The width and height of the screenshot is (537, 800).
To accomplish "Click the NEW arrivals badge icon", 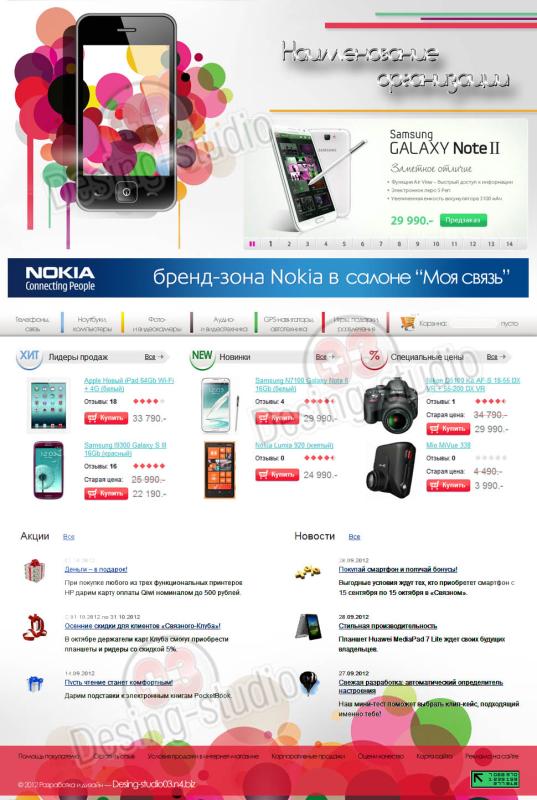I will (202, 356).
